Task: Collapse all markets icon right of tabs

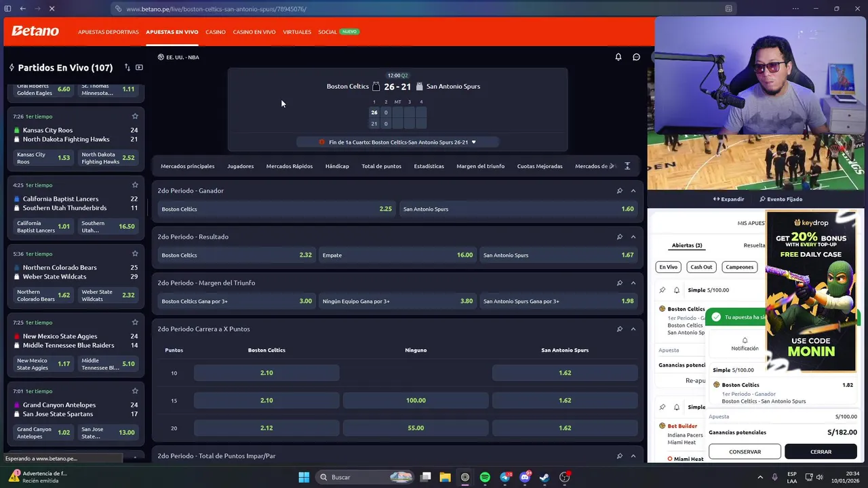Action: click(x=627, y=166)
